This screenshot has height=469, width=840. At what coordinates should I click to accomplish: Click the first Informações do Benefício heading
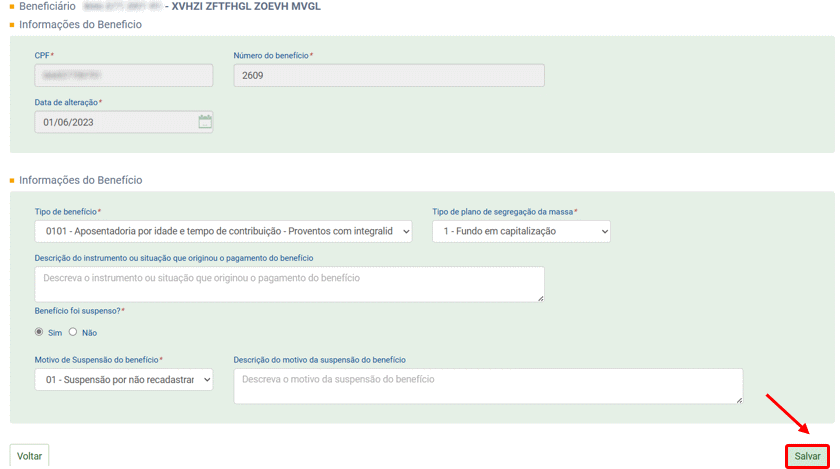(x=80, y=24)
